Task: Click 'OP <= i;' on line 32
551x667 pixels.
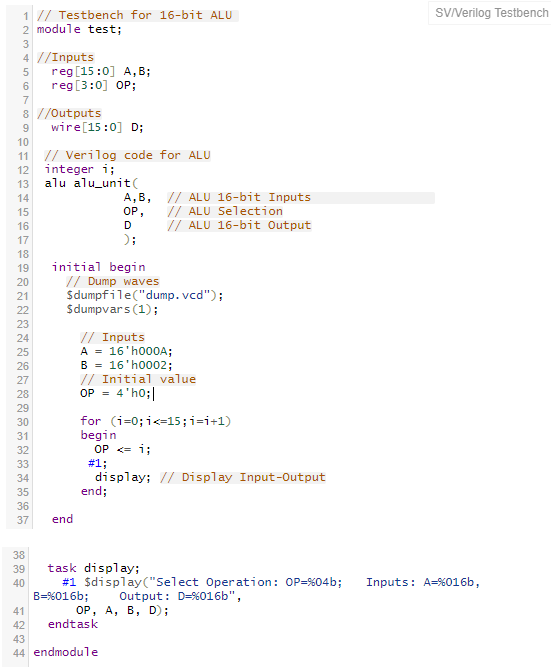Action: (123, 449)
